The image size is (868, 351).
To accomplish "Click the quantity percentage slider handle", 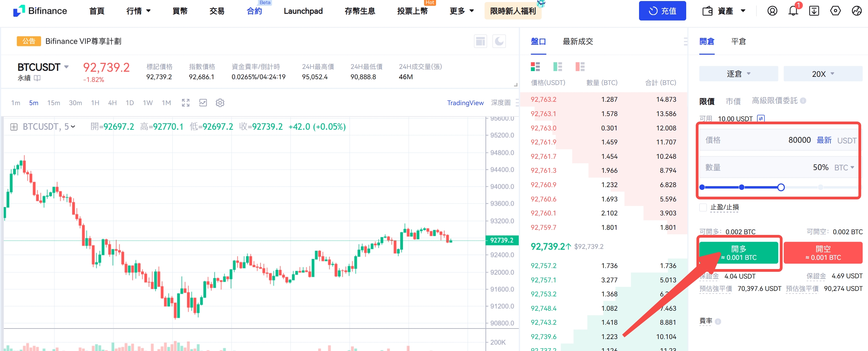I will tap(781, 187).
